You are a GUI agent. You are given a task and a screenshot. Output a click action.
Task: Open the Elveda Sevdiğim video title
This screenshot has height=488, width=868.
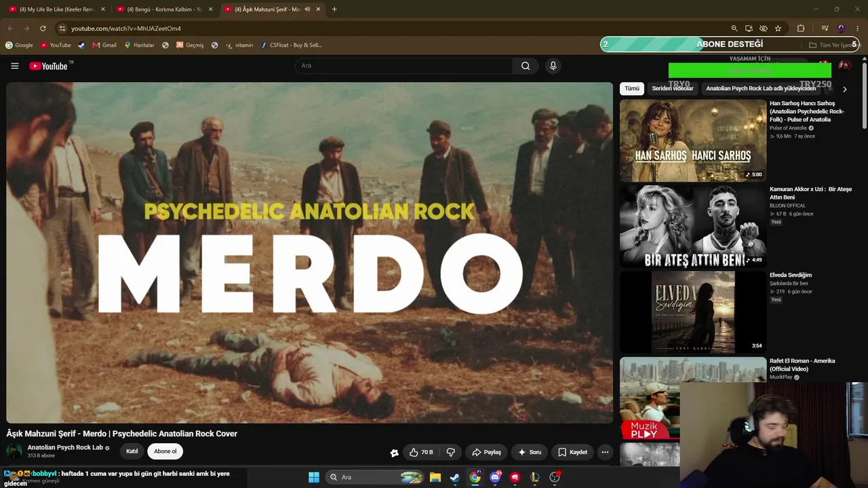[x=791, y=275]
